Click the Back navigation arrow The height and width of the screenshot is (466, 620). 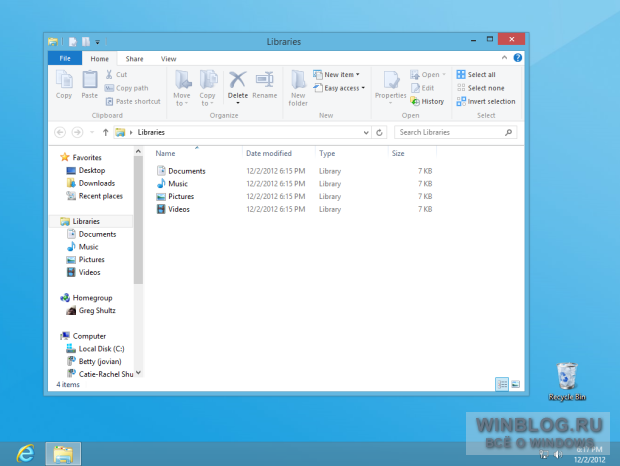pos(60,132)
